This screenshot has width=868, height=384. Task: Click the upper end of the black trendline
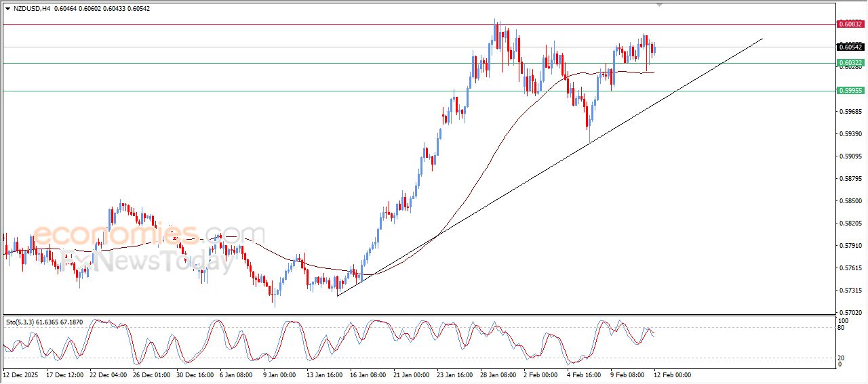tap(762, 39)
